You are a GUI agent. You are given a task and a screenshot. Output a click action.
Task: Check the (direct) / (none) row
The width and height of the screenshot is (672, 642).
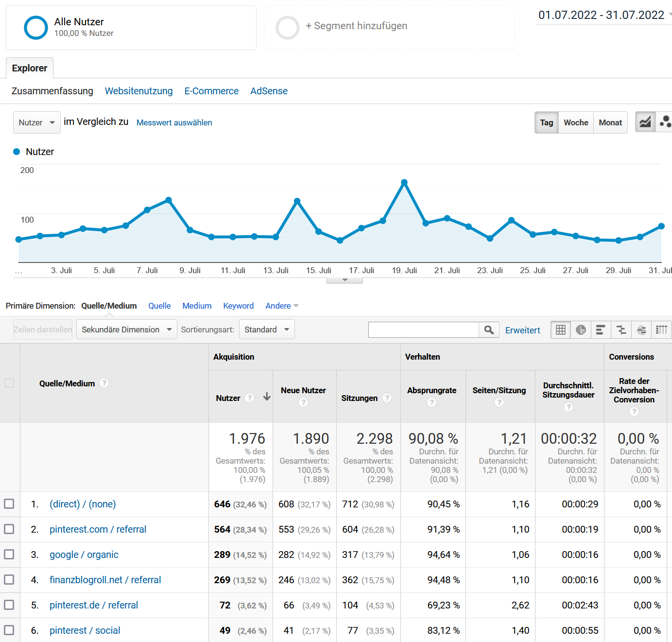click(x=9, y=503)
